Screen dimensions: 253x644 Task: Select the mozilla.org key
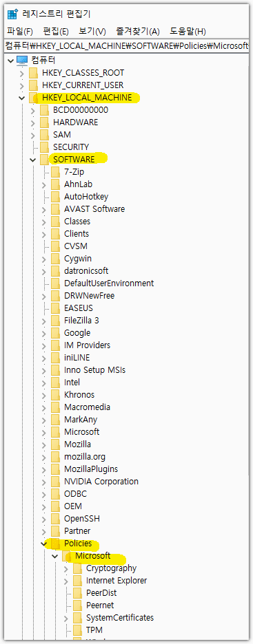click(85, 457)
